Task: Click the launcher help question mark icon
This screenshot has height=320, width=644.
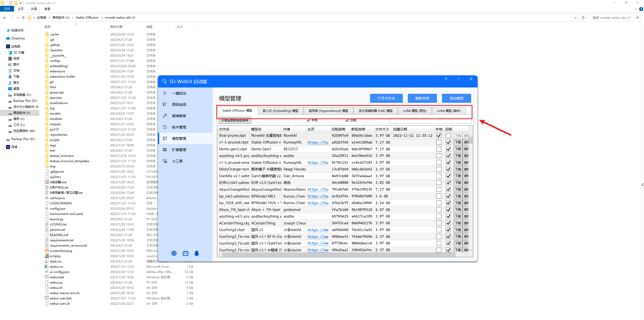Action: coord(446,79)
